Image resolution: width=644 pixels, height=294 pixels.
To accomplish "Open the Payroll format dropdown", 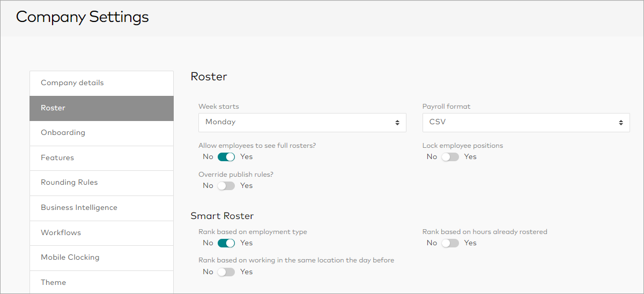I will click(525, 122).
